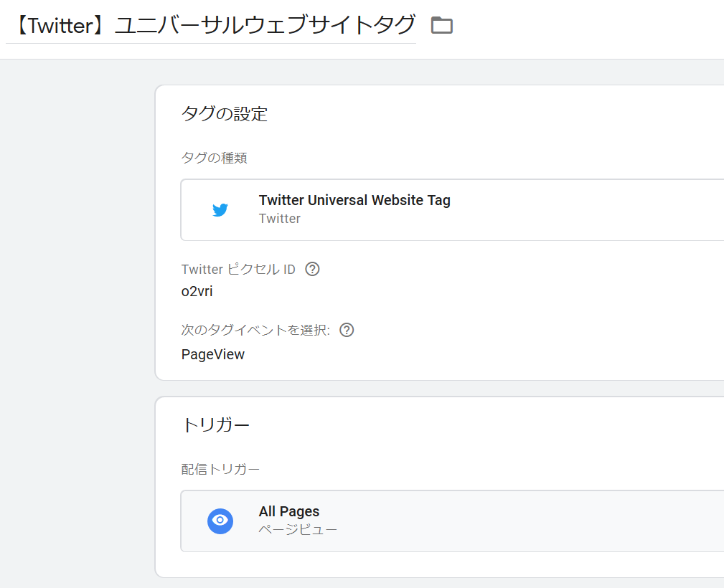Select the PageView event value
The image size is (724, 588).
pyautogui.click(x=213, y=354)
